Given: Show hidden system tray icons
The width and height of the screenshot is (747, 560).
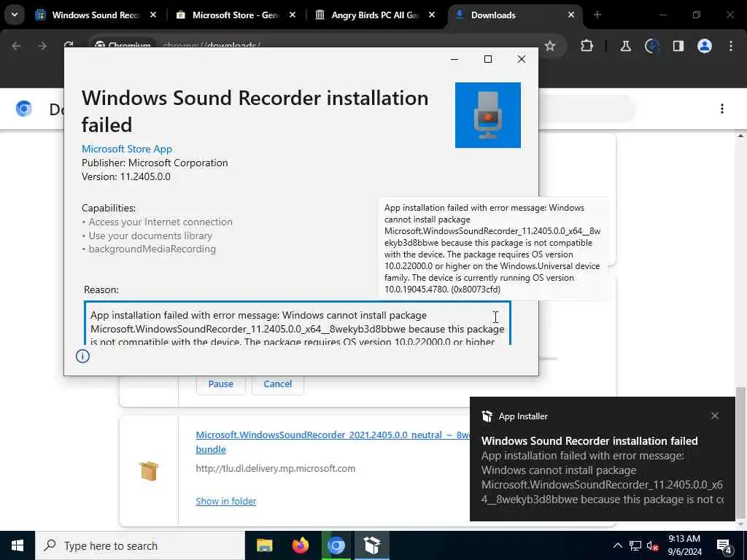Looking at the screenshot, I should pyautogui.click(x=617, y=545).
